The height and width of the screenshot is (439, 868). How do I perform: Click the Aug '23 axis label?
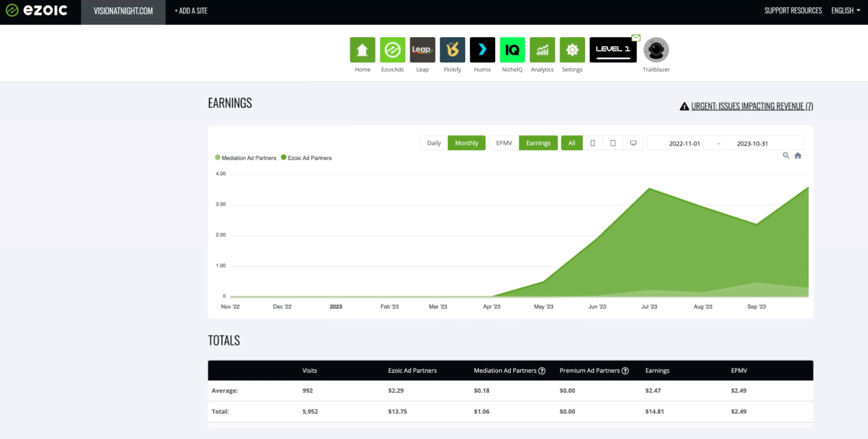[x=702, y=307]
